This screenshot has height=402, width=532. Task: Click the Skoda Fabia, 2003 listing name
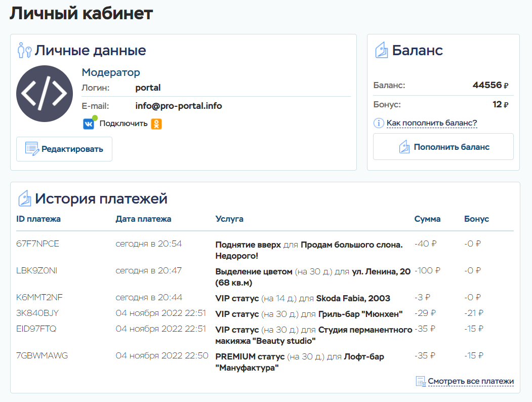click(x=353, y=298)
